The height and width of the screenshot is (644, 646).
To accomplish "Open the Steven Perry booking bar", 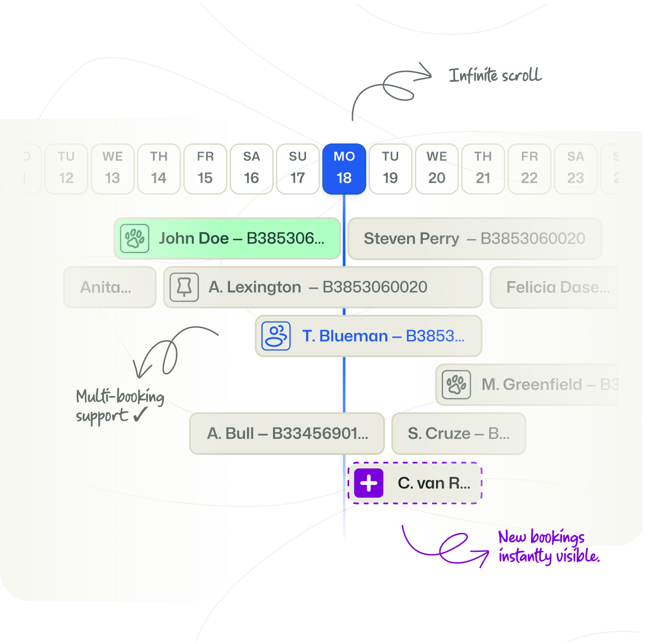I will pos(475,238).
